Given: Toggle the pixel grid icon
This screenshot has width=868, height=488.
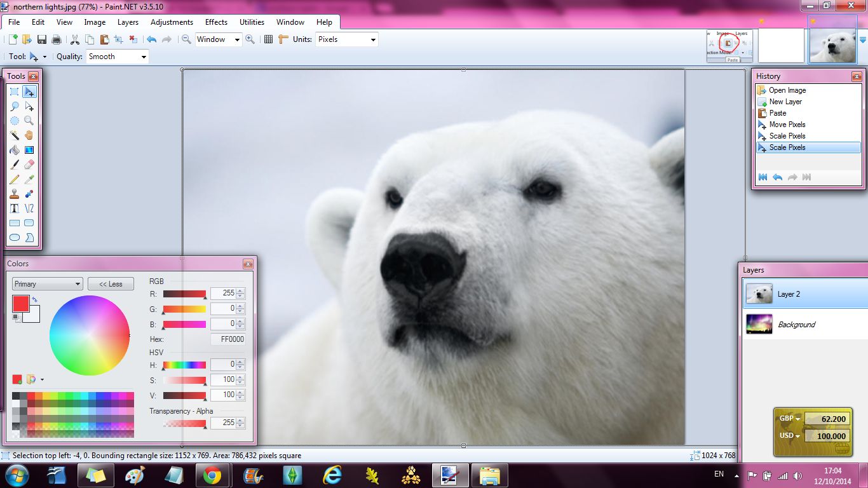Looking at the screenshot, I should pyautogui.click(x=268, y=39).
